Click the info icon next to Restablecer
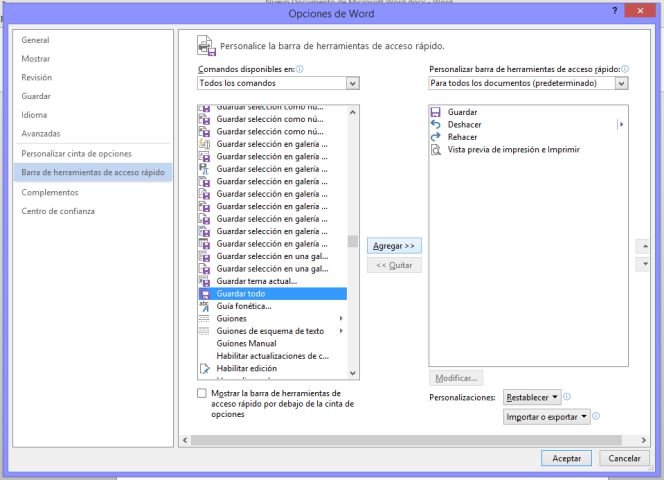 567,397
